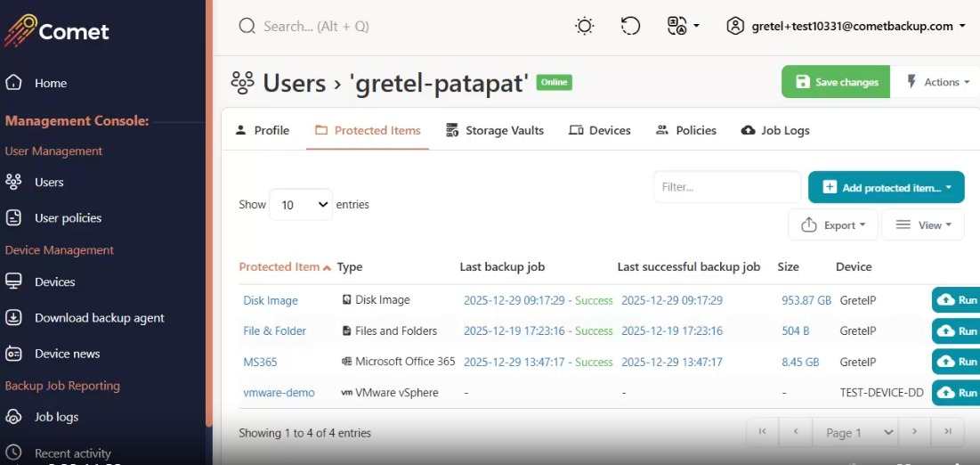
Task: Open Download backup agent page
Action: click(100, 317)
